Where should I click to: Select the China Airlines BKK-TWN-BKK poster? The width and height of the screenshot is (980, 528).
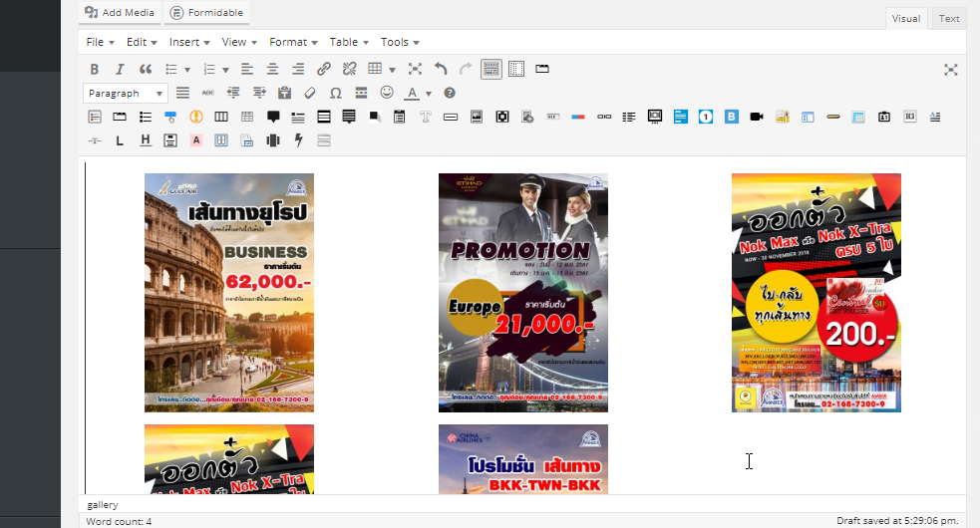(x=523, y=460)
